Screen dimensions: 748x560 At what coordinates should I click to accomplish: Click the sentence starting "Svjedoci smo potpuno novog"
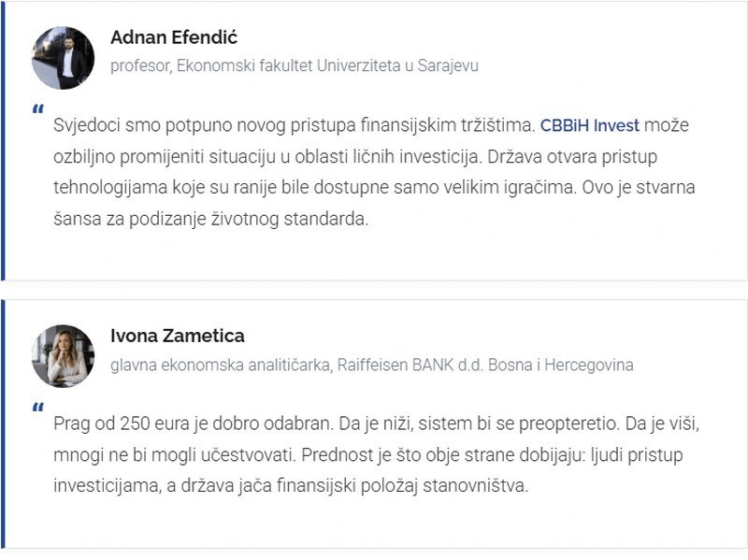coord(294,125)
